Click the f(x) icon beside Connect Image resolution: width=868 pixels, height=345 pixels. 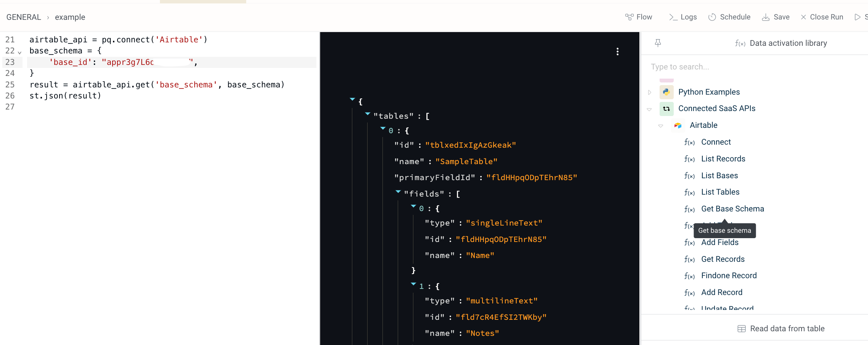pos(689,142)
